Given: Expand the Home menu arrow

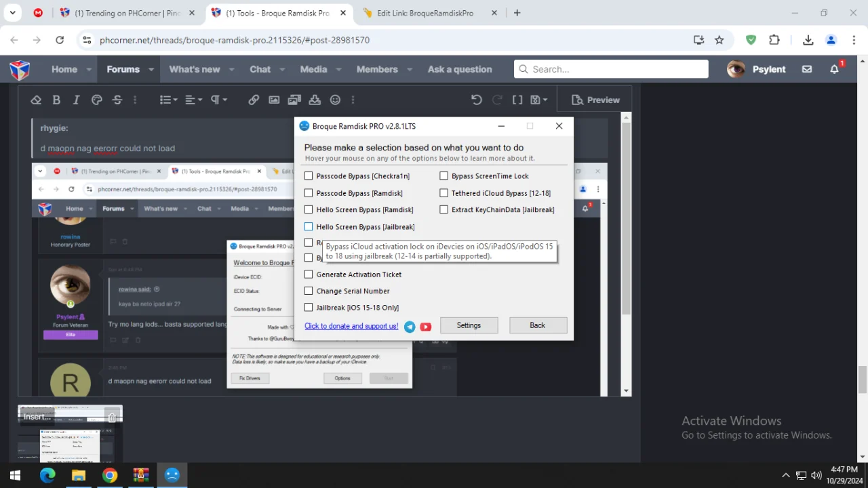Looking at the screenshot, I should (89, 69).
